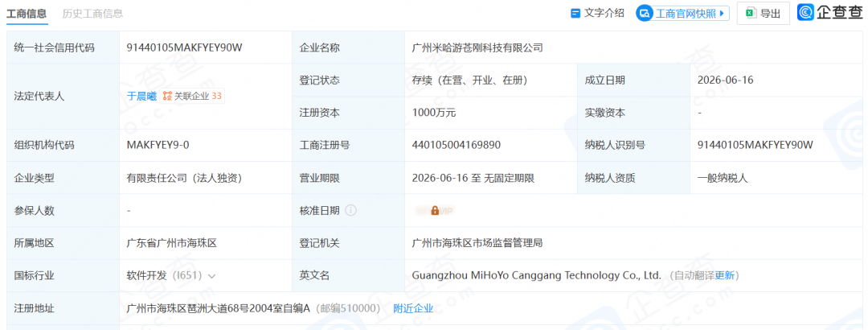The width and height of the screenshot is (868, 330).
Task: Click the 成立日期 value 2026-06-16
Action: coord(726,80)
